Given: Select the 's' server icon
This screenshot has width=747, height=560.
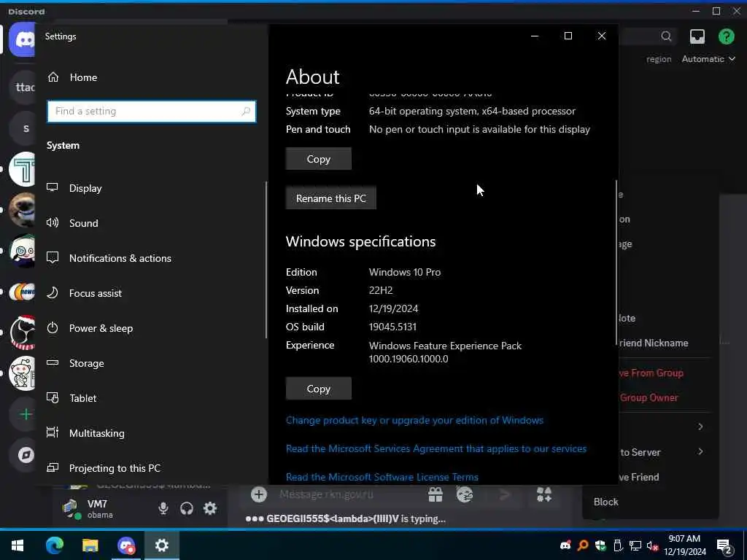Looking at the screenshot, I should (x=24, y=128).
